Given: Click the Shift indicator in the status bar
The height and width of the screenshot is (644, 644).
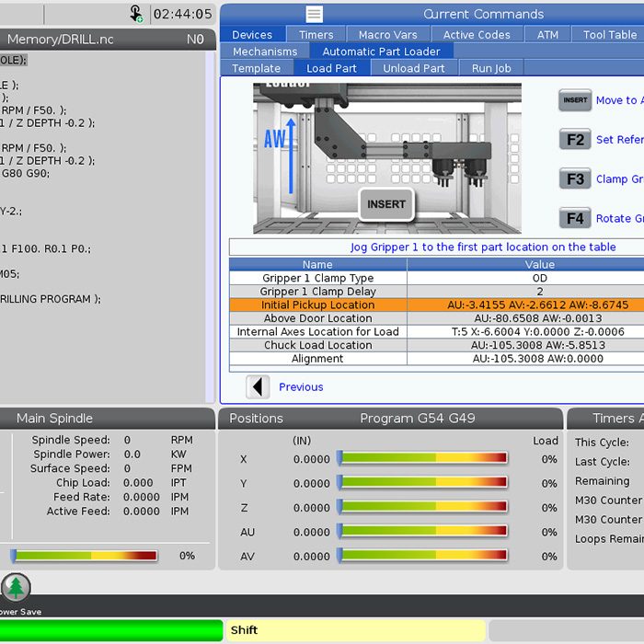Looking at the screenshot, I should (355, 630).
